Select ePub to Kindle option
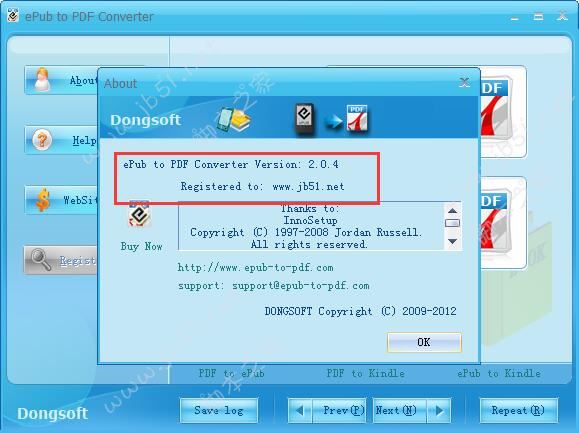 [x=499, y=373]
